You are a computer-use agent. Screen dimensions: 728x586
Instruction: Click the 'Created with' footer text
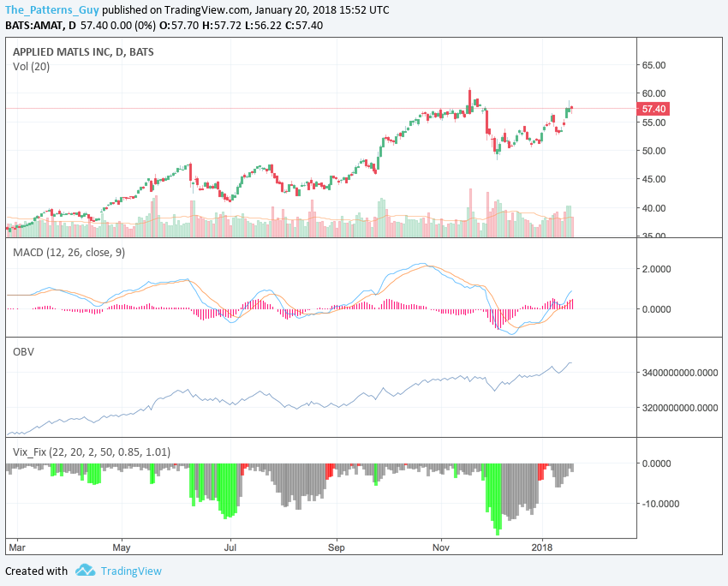point(36,571)
